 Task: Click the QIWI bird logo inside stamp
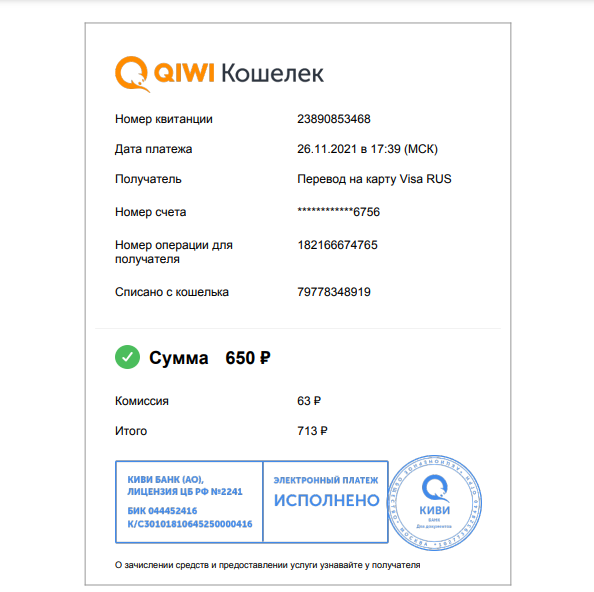point(436,488)
